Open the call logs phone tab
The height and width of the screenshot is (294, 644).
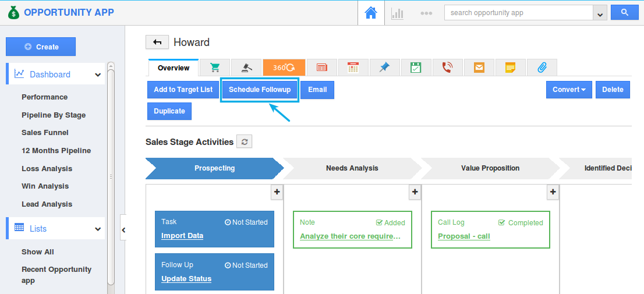tap(447, 68)
